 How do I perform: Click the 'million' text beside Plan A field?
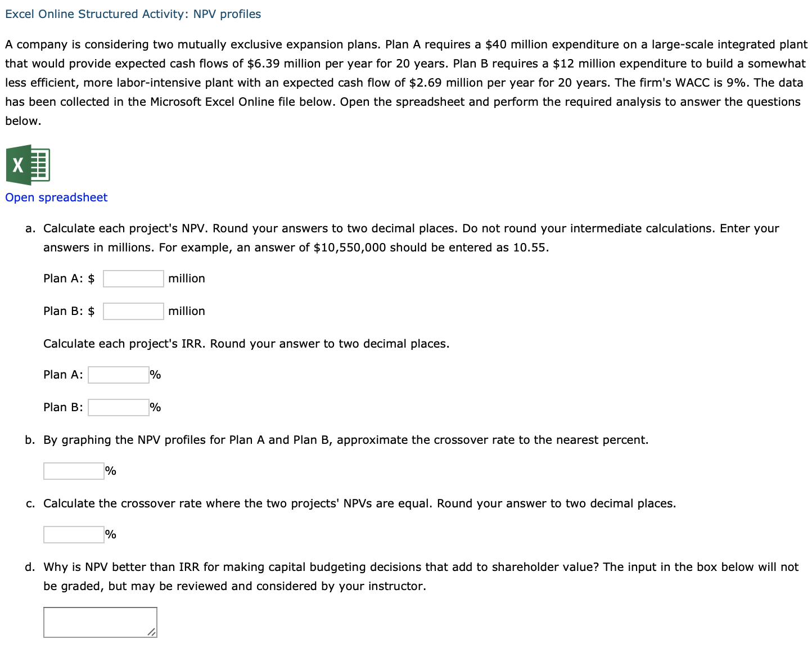(x=187, y=278)
